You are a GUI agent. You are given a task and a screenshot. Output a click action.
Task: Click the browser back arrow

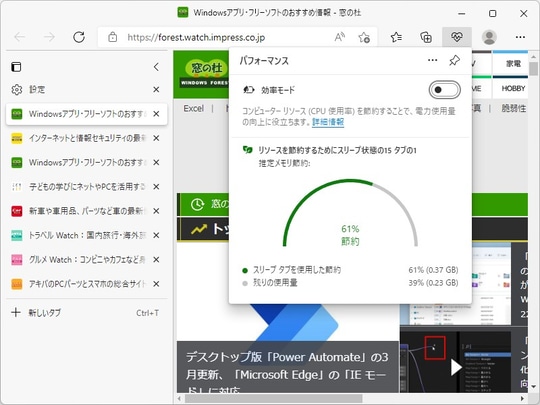[20, 37]
